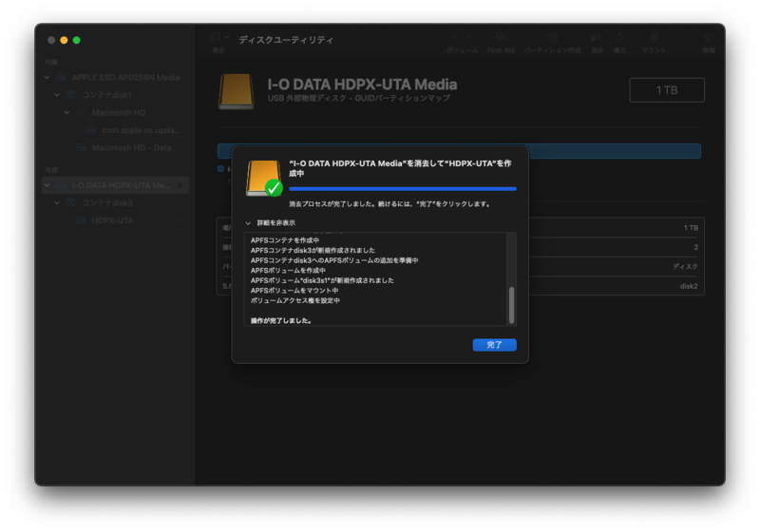Click container icon beside コンテナdisk1
This screenshot has width=760, height=532.
(x=70, y=95)
